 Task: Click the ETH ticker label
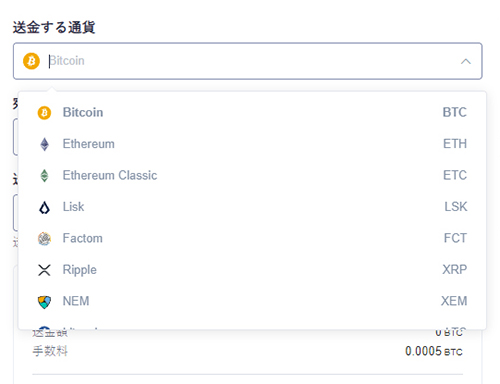455,144
